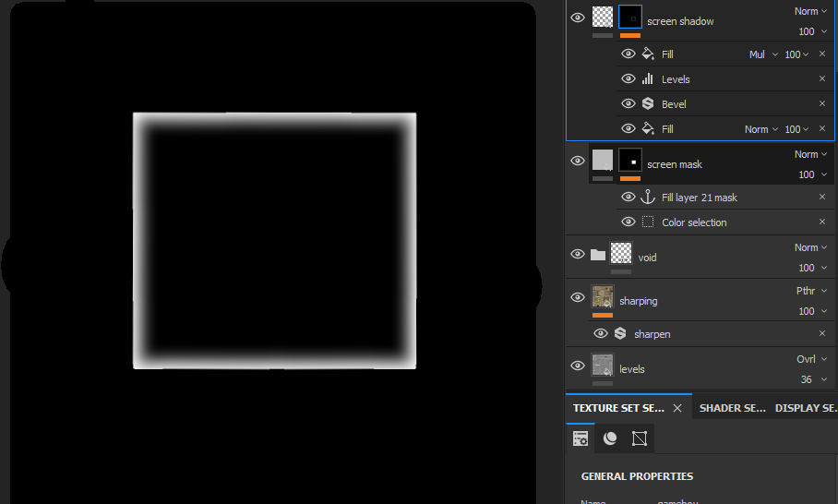Select the void folder thumbnail

coord(621,253)
